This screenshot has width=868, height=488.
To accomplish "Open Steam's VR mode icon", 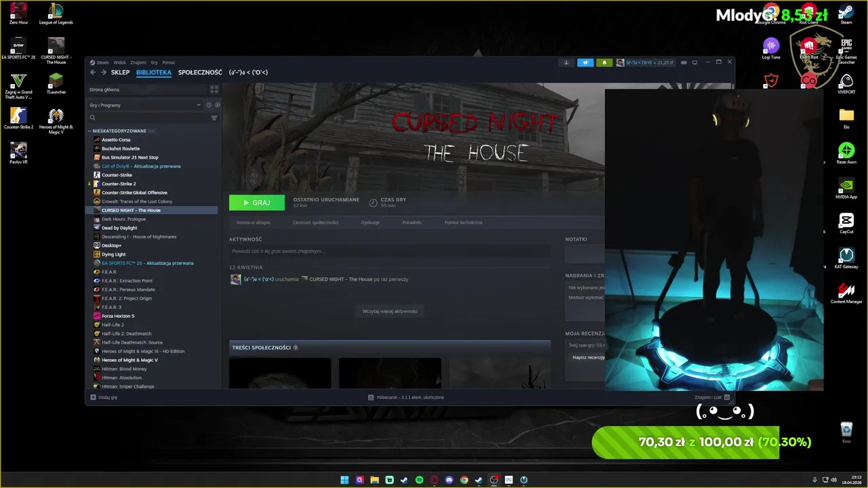I will click(684, 62).
